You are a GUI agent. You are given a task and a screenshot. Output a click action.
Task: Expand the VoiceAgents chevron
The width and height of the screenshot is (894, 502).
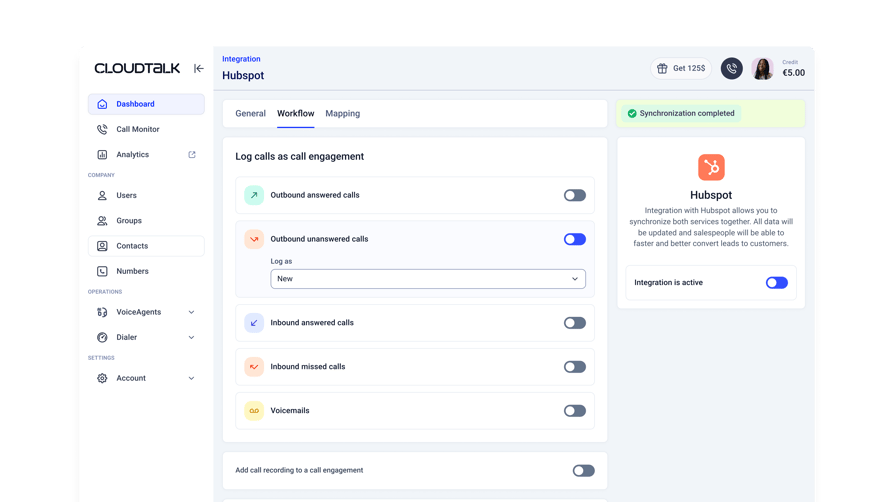(x=192, y=312)
